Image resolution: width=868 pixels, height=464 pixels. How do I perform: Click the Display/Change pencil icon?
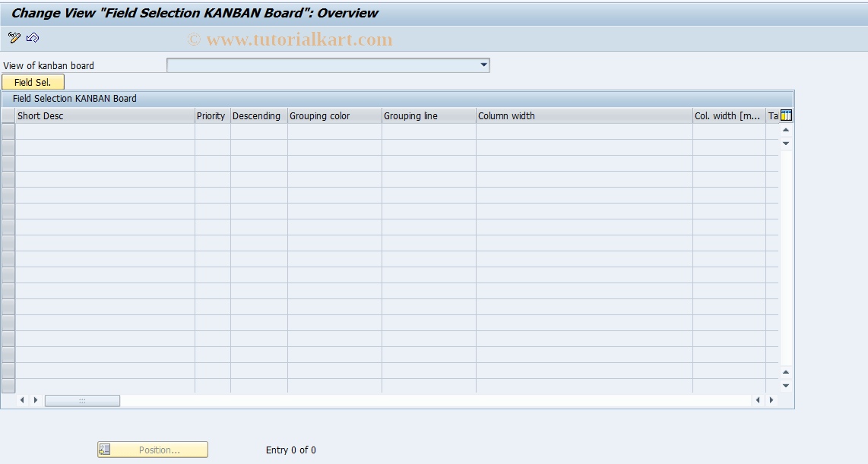[12, 38]
